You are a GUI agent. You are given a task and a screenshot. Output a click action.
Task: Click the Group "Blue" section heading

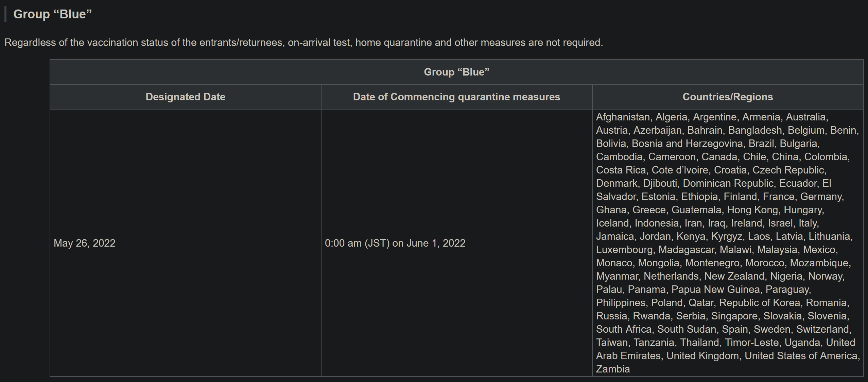coord(52,14)
